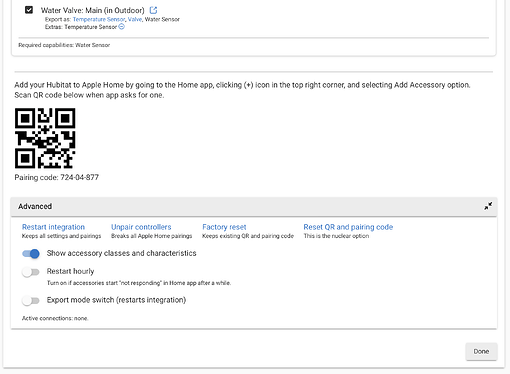Click 'Active connections: none.' status text

55,318
